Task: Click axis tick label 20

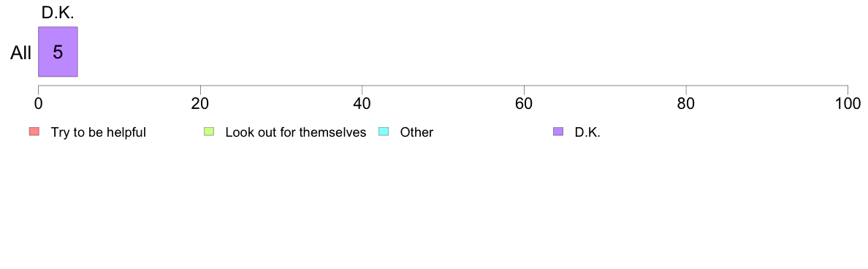Action: (x=200, y=104)
